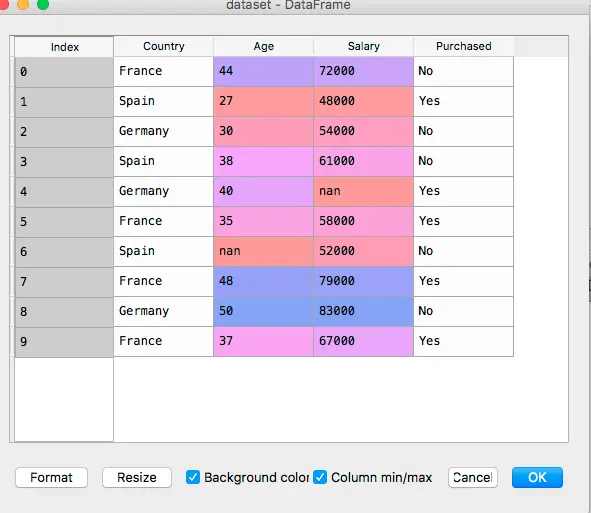Select the Country cell in row 2
Viewport: 591px width, 513px height.
pos(164,132)
